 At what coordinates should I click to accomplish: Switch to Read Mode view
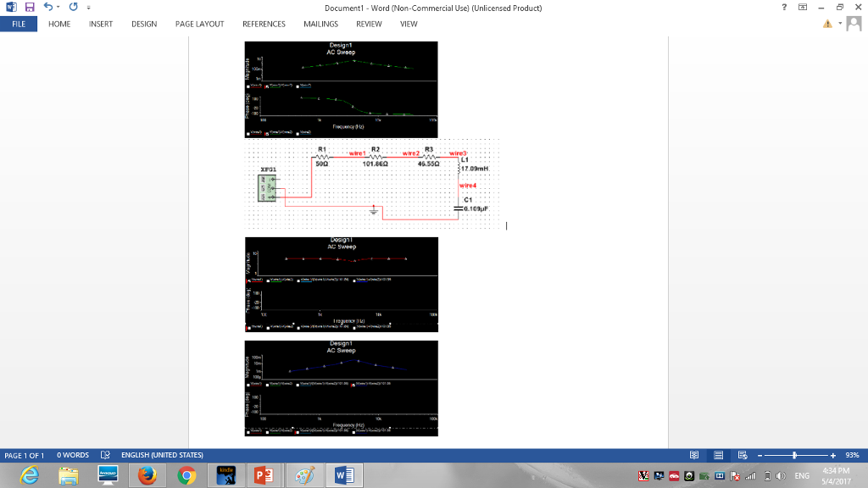pyautogui.click(x=693, y=455)
